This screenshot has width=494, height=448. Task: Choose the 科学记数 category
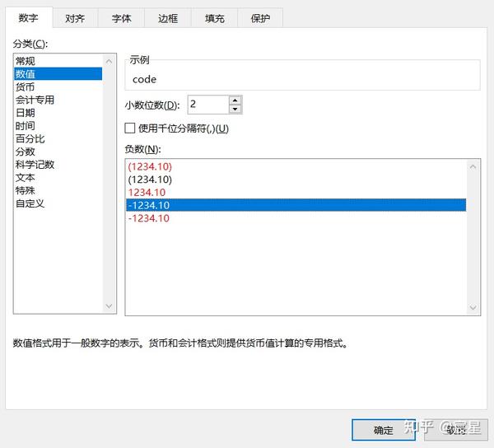(58, 164)
